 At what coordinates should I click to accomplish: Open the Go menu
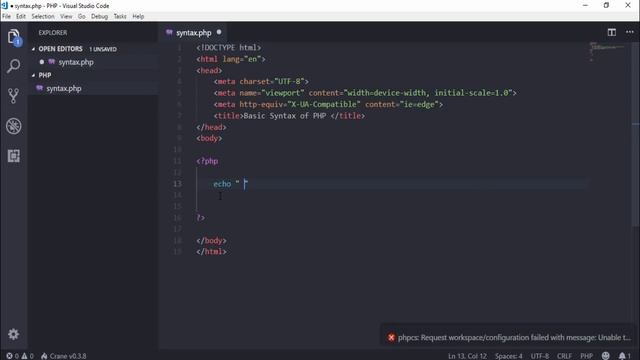pos(82,16)
